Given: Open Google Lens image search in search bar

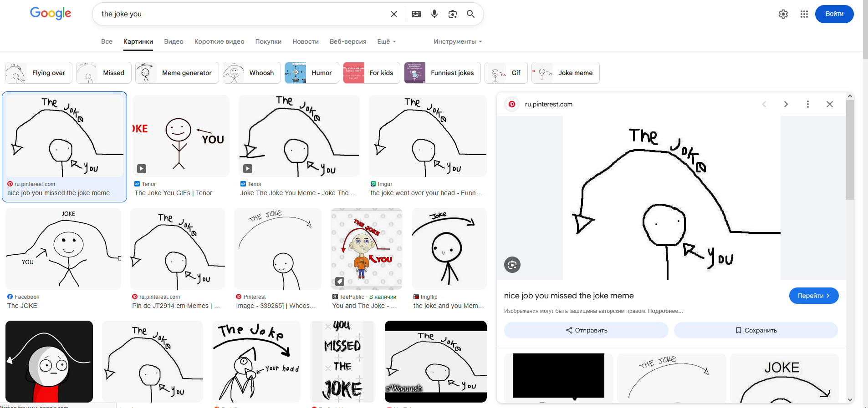Looking at the screenshot, I should coord(453,14).
